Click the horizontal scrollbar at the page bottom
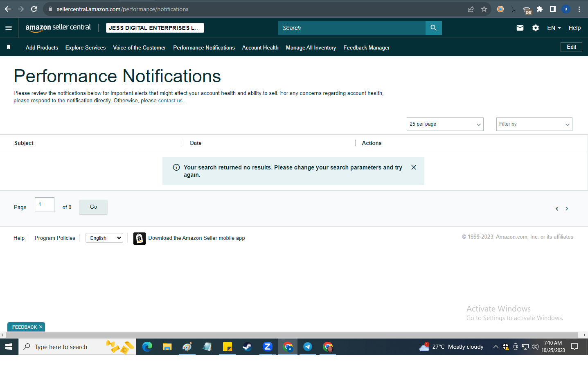588x370 pixels. point(292,335)
